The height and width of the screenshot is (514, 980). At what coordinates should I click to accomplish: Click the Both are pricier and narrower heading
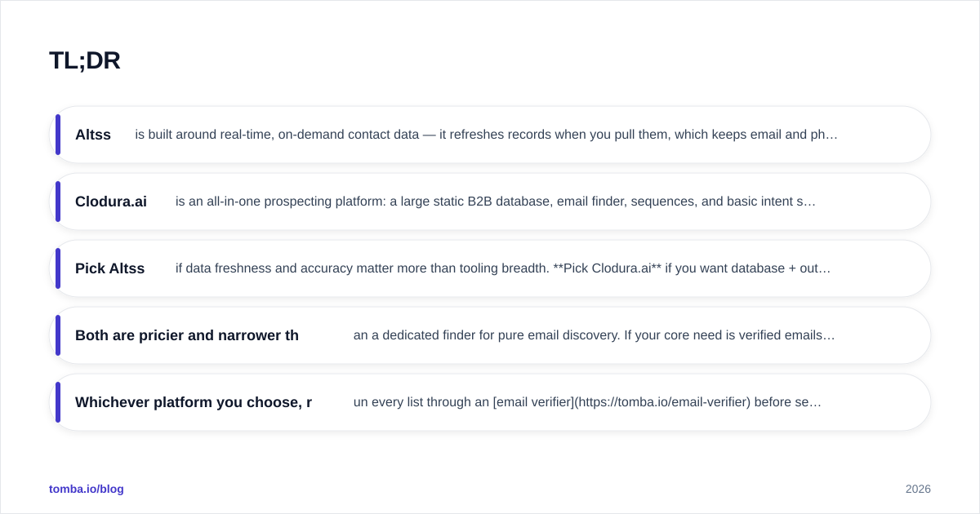coord(187,335)
